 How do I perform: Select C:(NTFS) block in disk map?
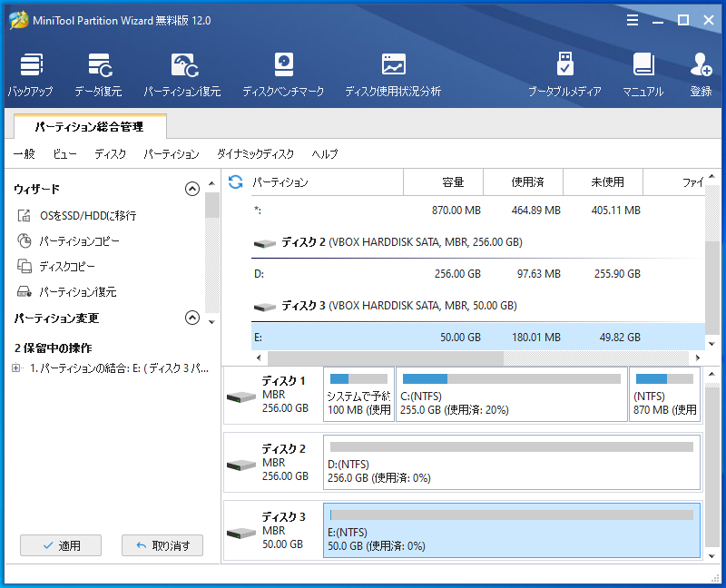512,394
